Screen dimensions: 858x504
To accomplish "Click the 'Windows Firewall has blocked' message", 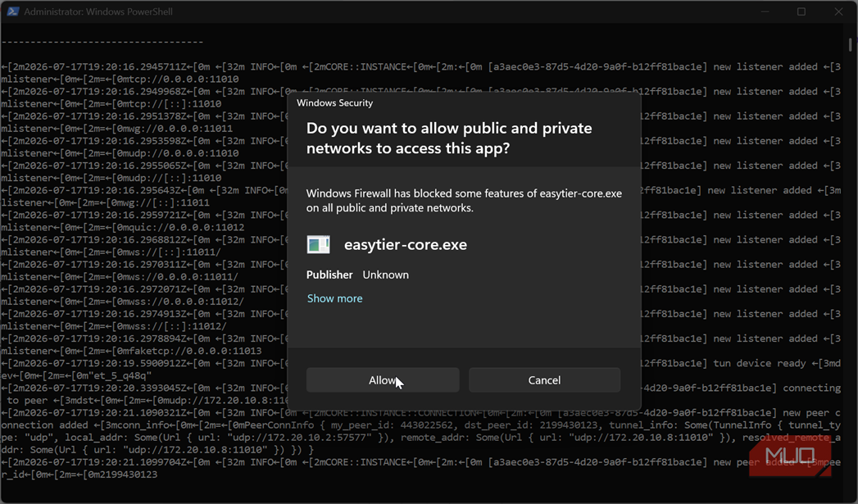I will pyautogui.click(x=464, y=200).
